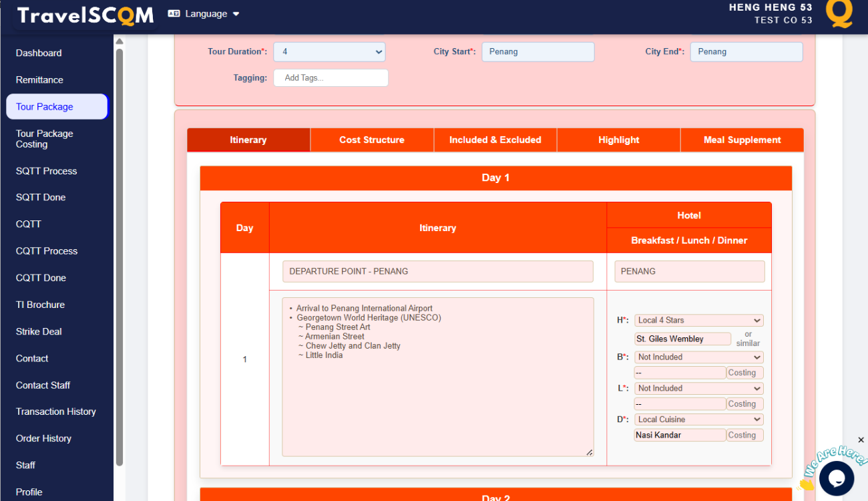Screen dimensions: 868x501
Task: Click the TravelSCQM logo
Action: point(85,15)
